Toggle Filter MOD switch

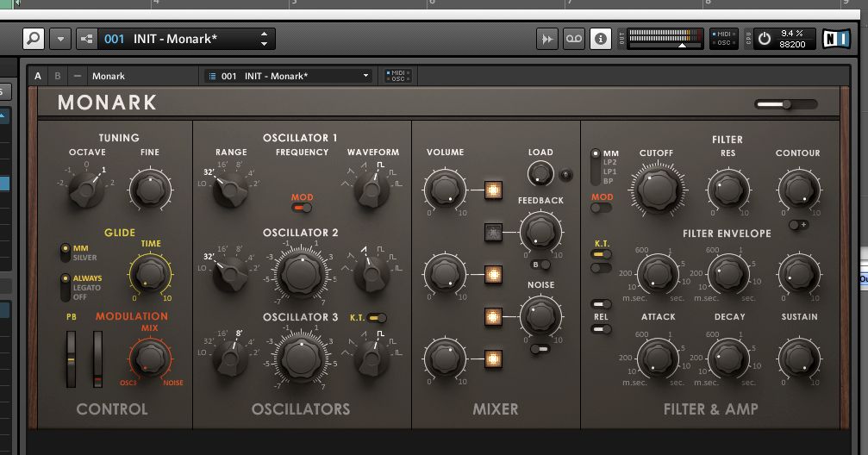tap(601, 209)
